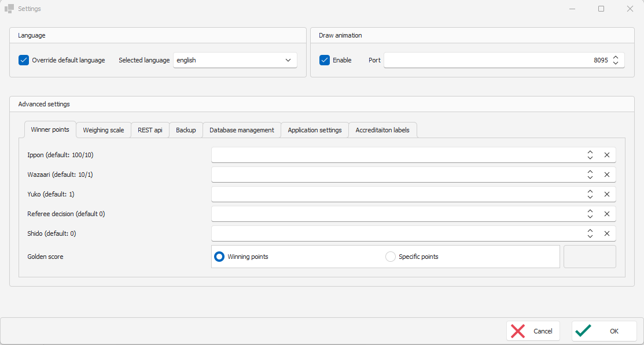Switch to the Winner points tab

coord(50,129)
